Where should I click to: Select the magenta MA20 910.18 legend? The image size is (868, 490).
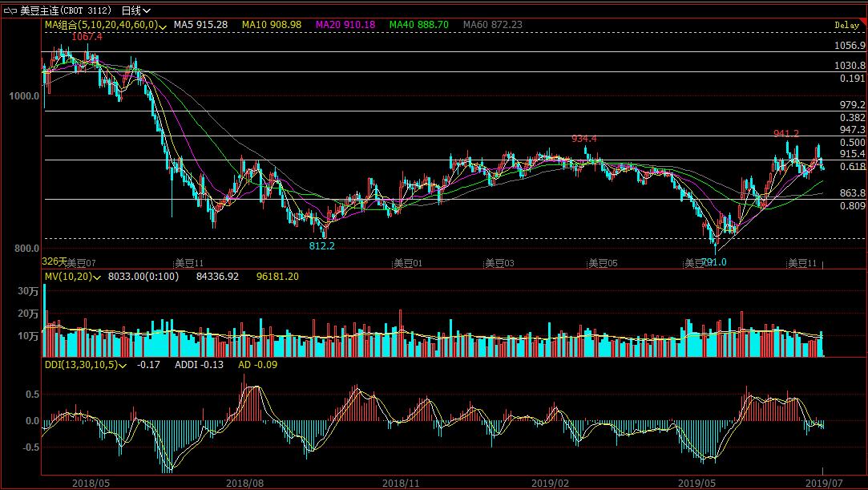[345, 25]
